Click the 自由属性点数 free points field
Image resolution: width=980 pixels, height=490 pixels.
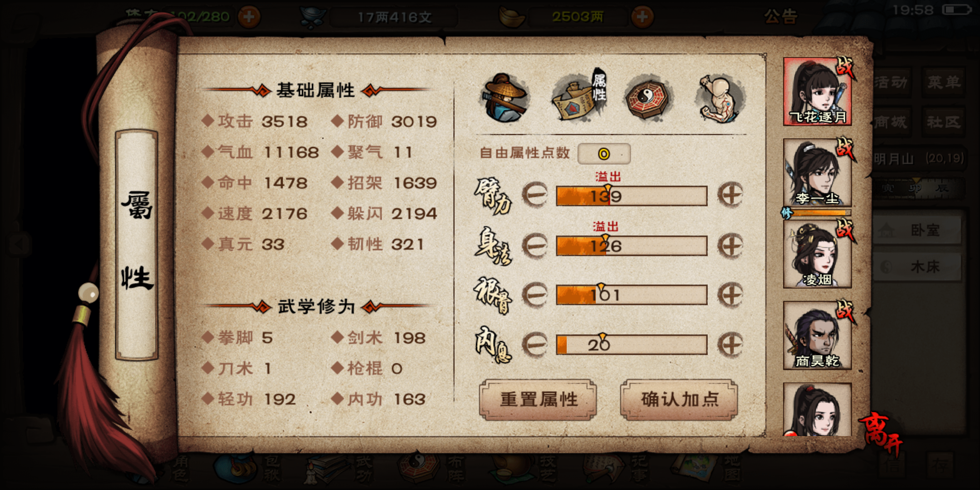[x=604, y=154]
